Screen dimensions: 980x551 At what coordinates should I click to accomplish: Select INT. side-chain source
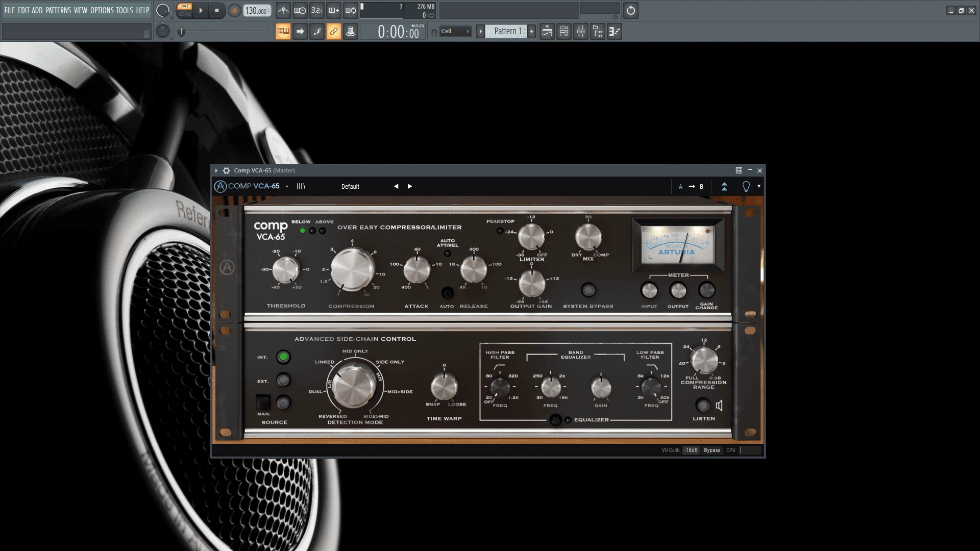coord(283,357)
